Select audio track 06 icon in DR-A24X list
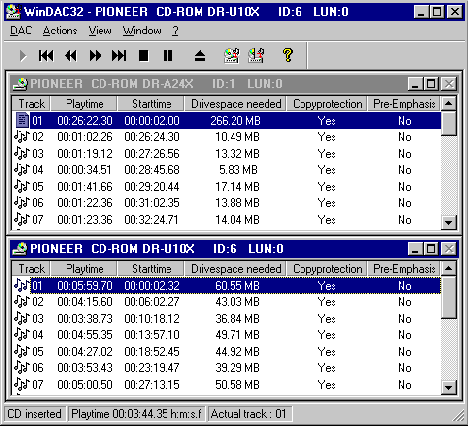 point(22,203)
